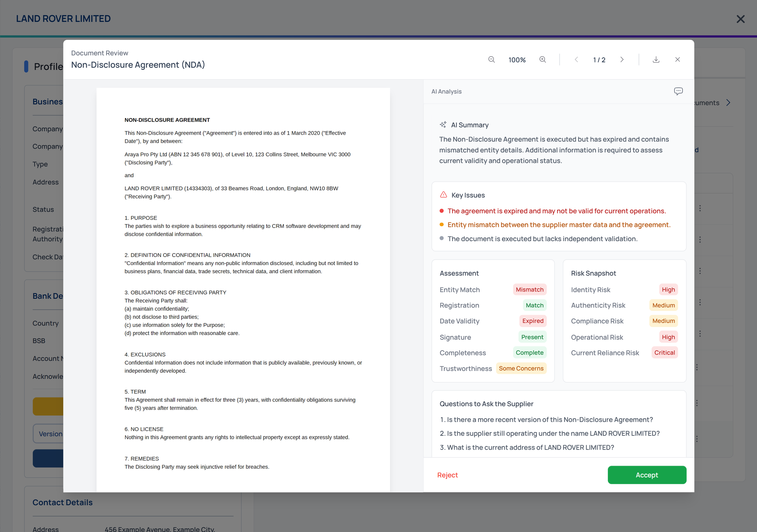Click the Expired badge for Date Validity
Viewport: 757px width, 532px height.
[533, 321]
